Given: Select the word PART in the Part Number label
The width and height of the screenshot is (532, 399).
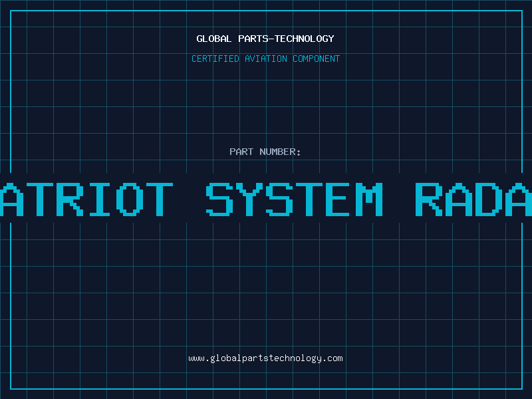Looking at the screenshot, I should [241, 152].
